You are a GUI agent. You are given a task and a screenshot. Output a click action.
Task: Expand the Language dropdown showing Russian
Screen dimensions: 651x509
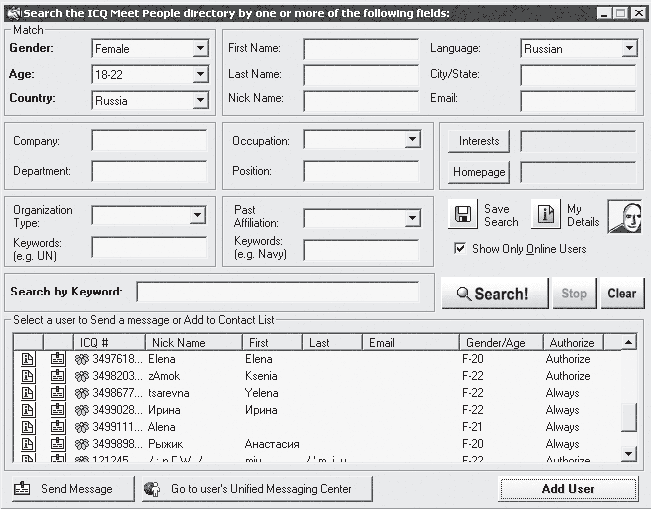click(x=629, y=48)
